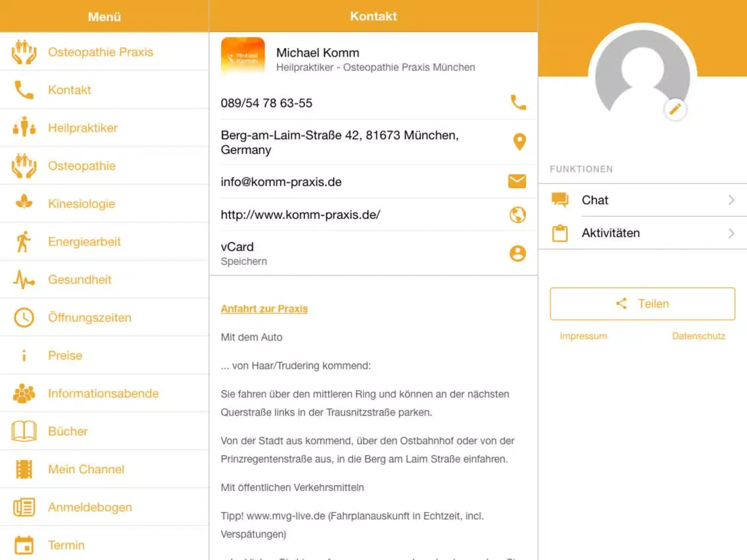747x560 pixels.
Task: Open Mein Channel menu entry
Action: (105, 469)
